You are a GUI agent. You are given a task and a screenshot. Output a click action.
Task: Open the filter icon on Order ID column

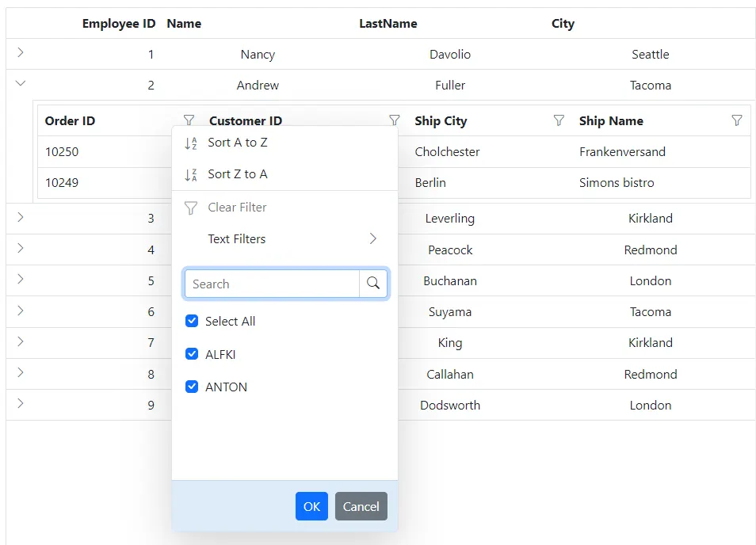point(189,120)
